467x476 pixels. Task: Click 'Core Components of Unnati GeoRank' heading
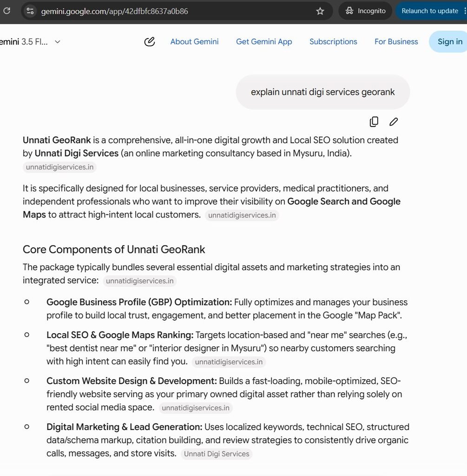point(114,249)
